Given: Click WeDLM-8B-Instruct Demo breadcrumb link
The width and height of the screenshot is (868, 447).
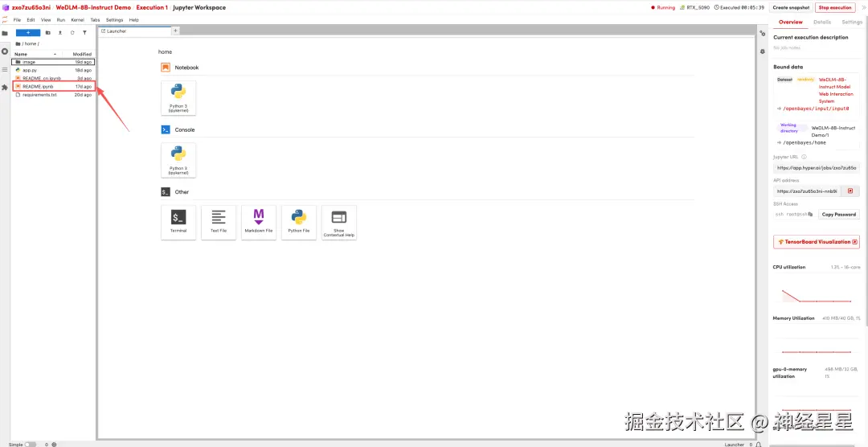Looking at the screenshot, I should pos(93,8).
